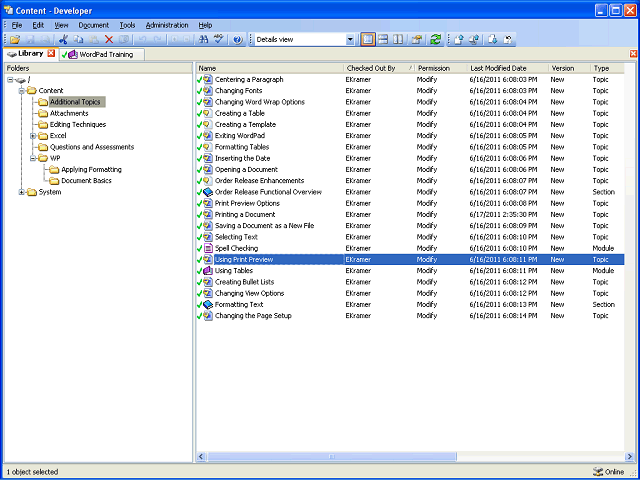Click the red X Delete toolbar icon
This screenshot has width=640, height=480.
coord(109,40)
